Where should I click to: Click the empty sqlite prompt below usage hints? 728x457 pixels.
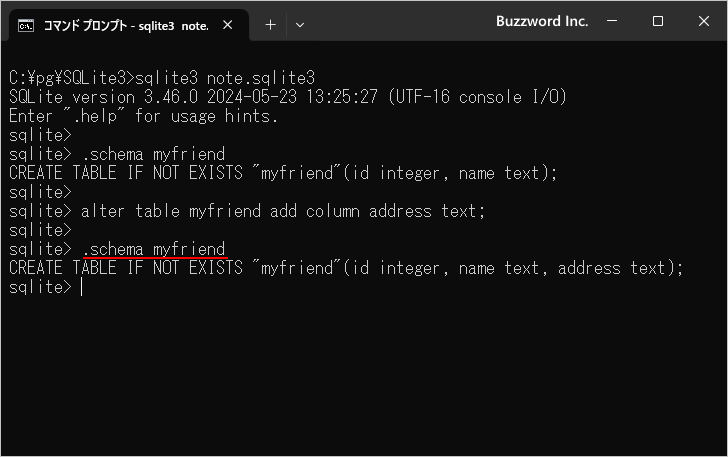[x=40, y=135]
